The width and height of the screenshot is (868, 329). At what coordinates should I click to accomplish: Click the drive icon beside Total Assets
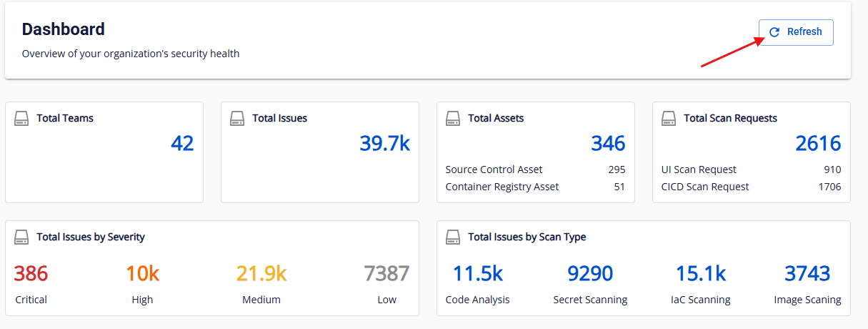[x=453, y=118]
